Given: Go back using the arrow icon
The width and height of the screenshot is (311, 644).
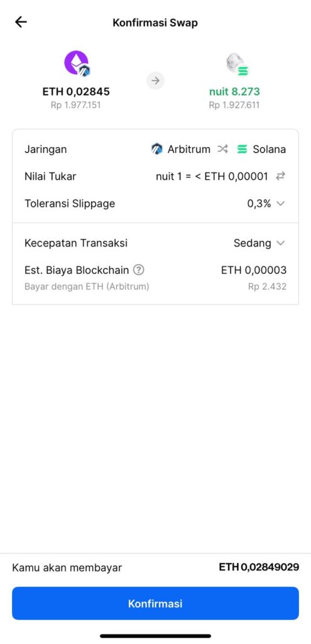Looking at the screenshot, I should [21, 22].
